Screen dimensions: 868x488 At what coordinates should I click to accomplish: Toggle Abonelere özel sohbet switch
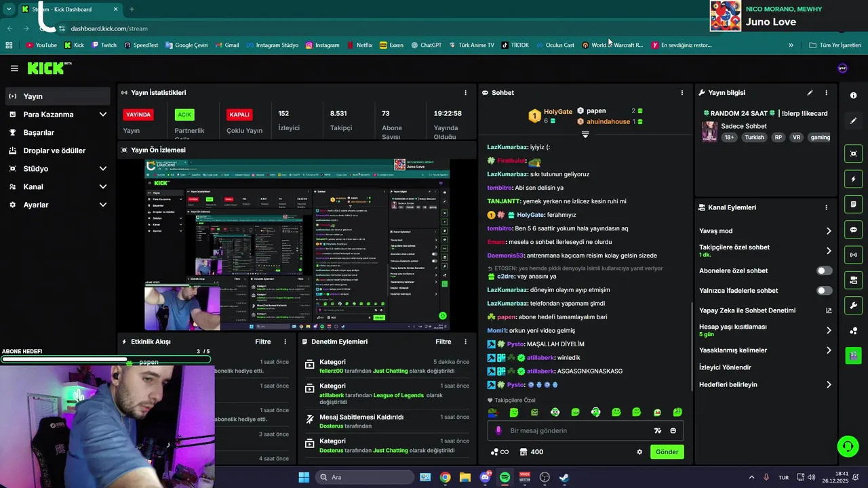(x=824, y=270)
